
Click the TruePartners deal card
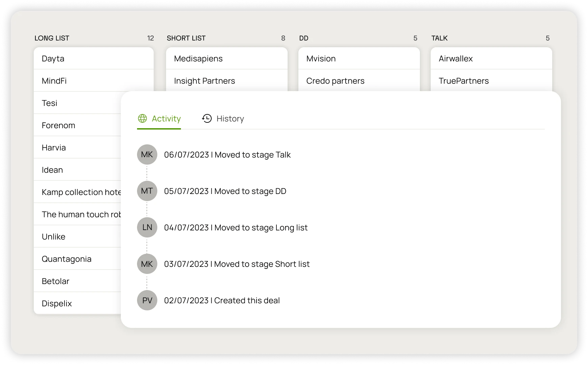[x=491, y=81]
